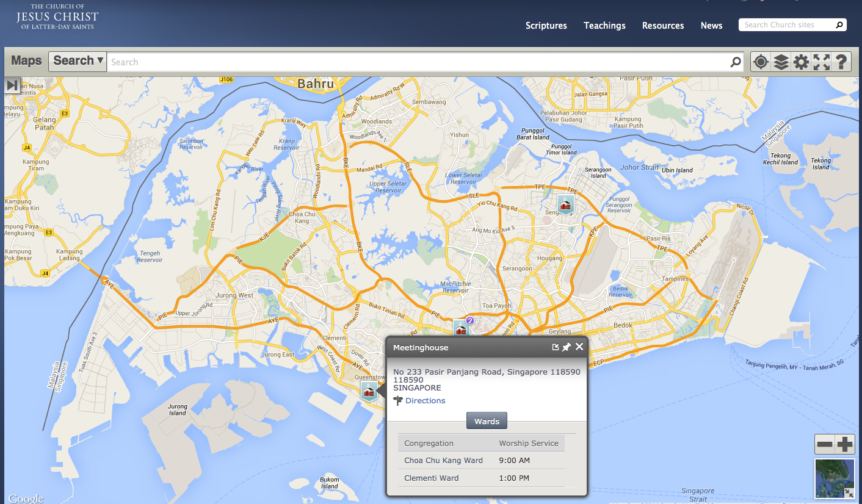
Task: Click the Meetinghouse popup title
Action: click(421, 347)
